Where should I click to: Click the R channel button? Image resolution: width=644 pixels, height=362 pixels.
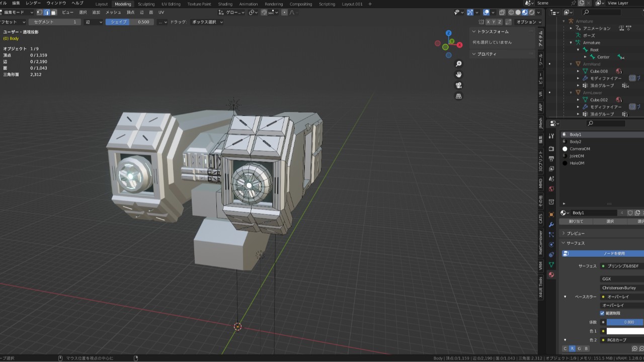click(572, 348)
